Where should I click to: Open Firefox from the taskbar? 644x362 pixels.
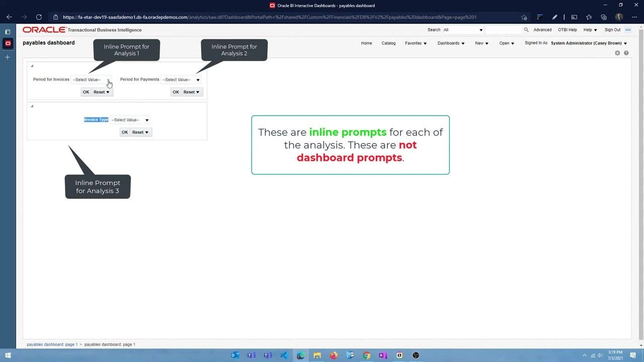coord(334,355)
